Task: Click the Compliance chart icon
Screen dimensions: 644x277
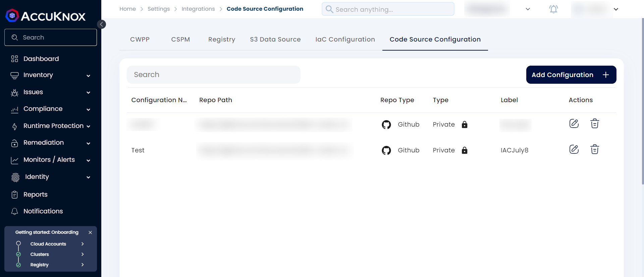Action: [14, 109]
